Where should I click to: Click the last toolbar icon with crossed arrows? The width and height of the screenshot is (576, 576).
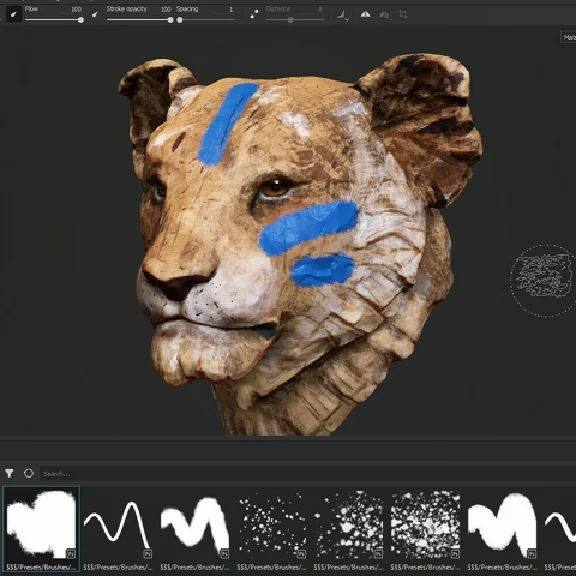403,15
